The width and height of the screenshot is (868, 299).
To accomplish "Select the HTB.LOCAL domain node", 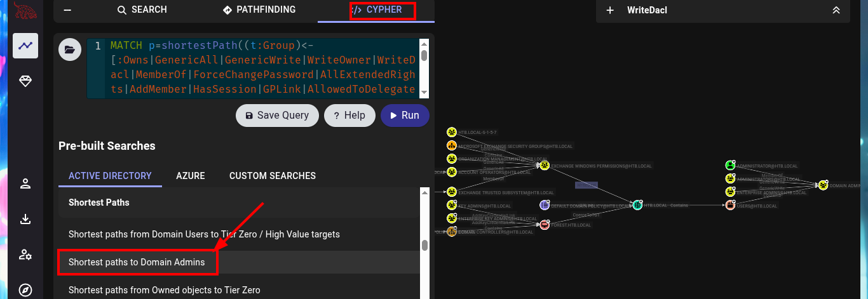I will tap(637, 205).
